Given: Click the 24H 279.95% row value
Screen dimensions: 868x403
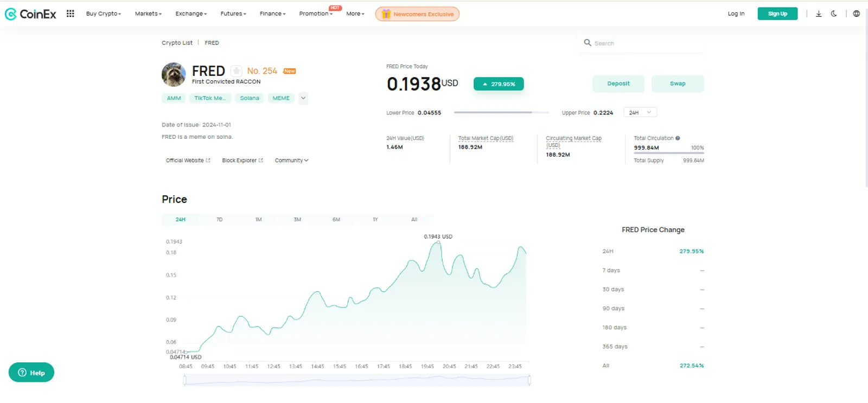Looking at the screenshot, I should [692, 251].
